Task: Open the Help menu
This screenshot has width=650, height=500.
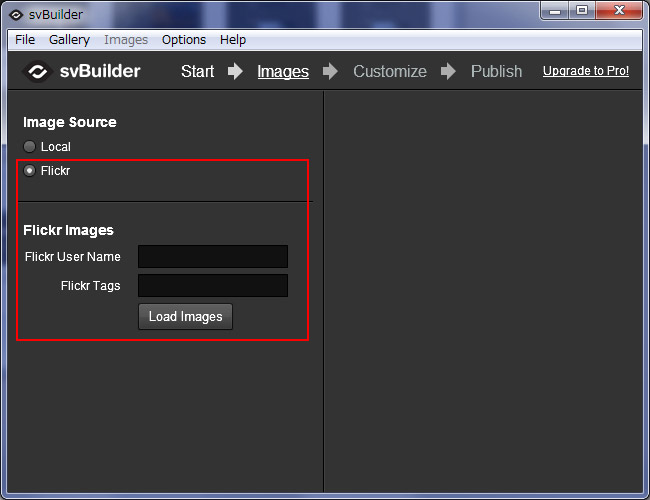Action: pos(233,40)
